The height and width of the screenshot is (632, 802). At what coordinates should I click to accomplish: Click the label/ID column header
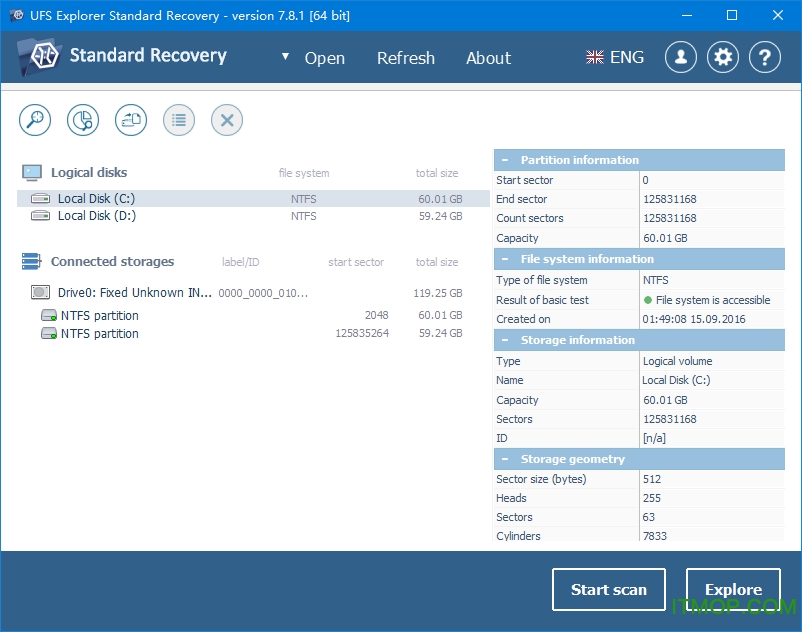point(240,262)
